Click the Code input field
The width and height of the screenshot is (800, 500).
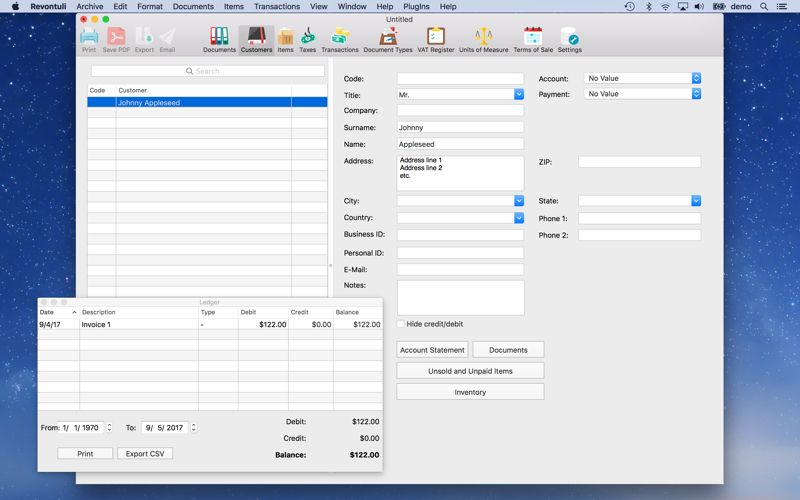point(460,79)
